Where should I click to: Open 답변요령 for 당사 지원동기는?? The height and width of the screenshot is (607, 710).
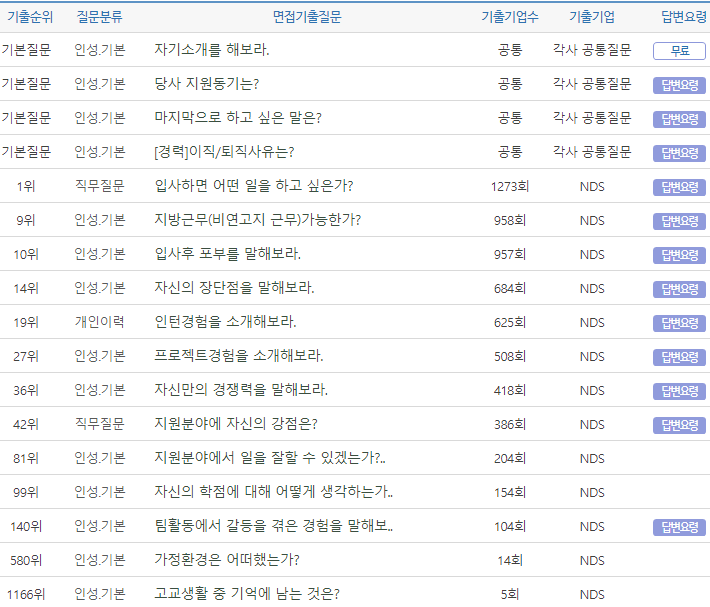pyautogui.click(x=679, y=85)
